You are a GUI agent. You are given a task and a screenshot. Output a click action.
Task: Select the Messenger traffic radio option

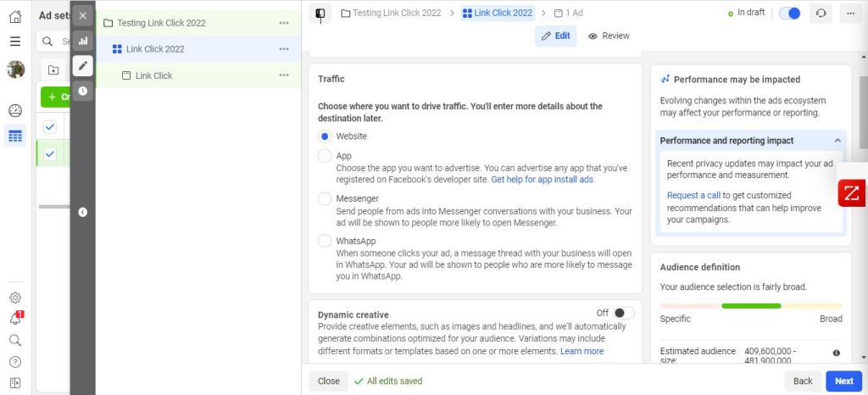coord(325,198)
